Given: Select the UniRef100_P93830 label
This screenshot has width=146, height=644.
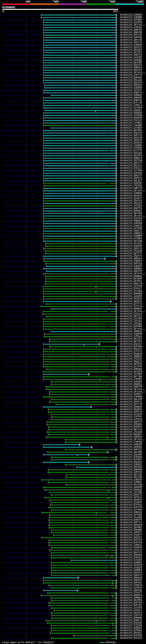Looking at the screenshot, I should (x=131, y=299).
